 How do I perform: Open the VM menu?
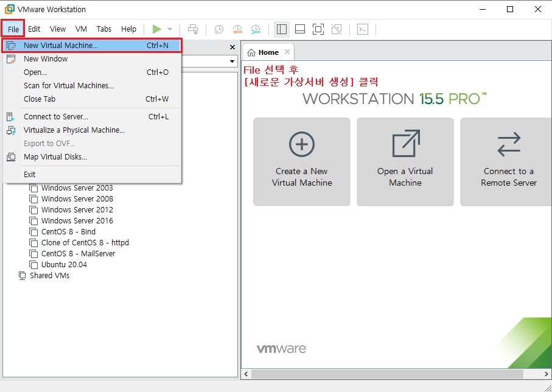coord(81,29)
